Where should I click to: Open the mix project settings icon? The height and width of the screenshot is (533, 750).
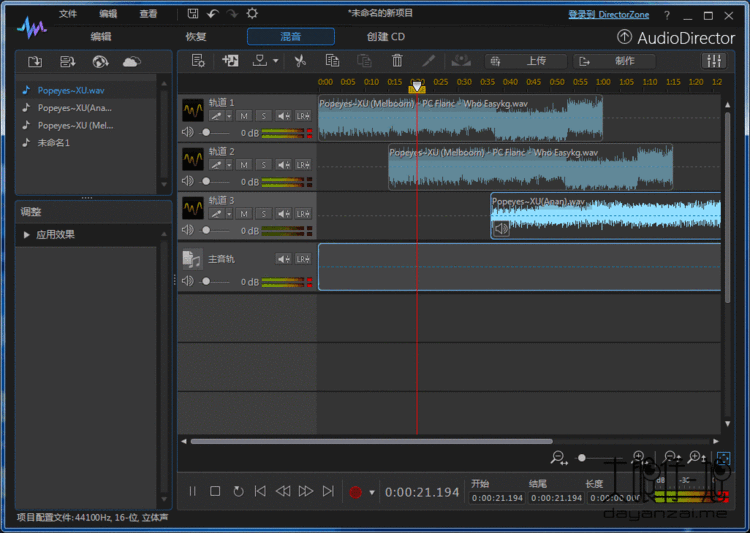tap(198, 61)
